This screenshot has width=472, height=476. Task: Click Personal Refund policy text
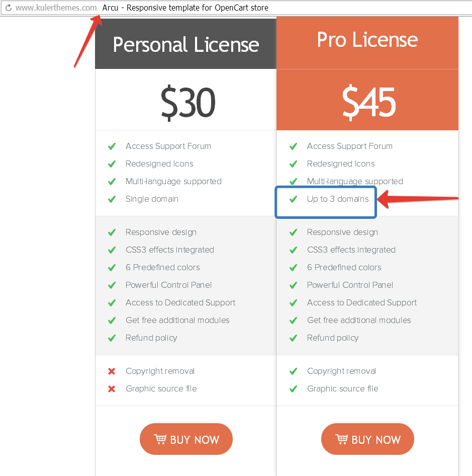151,338
